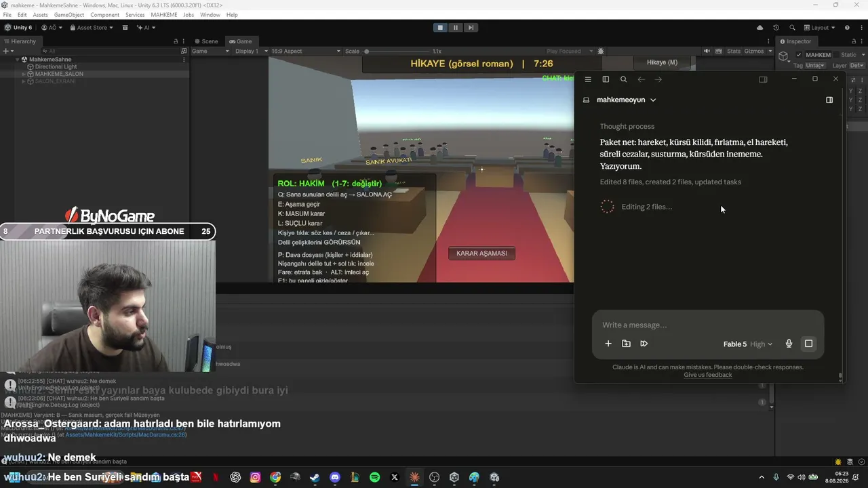
Task: Toggle the Claude sidebar panel icon
Action: coord(606,79)
